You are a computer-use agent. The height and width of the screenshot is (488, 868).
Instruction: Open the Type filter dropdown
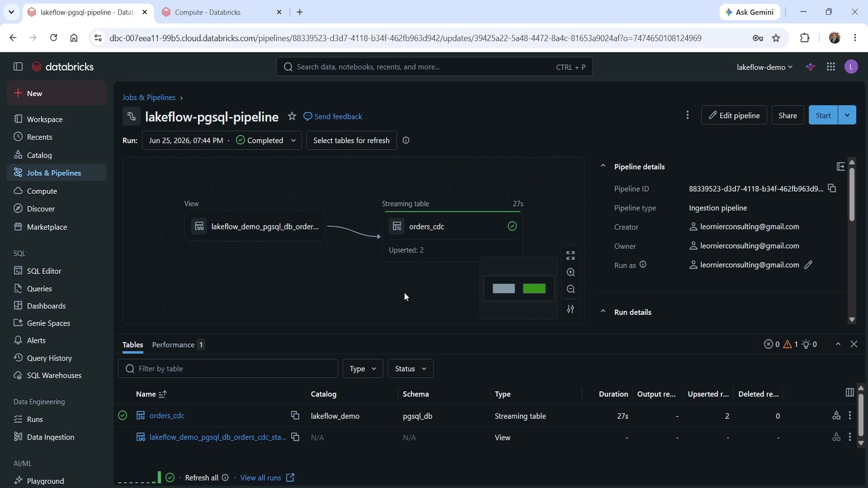(363, 369)
